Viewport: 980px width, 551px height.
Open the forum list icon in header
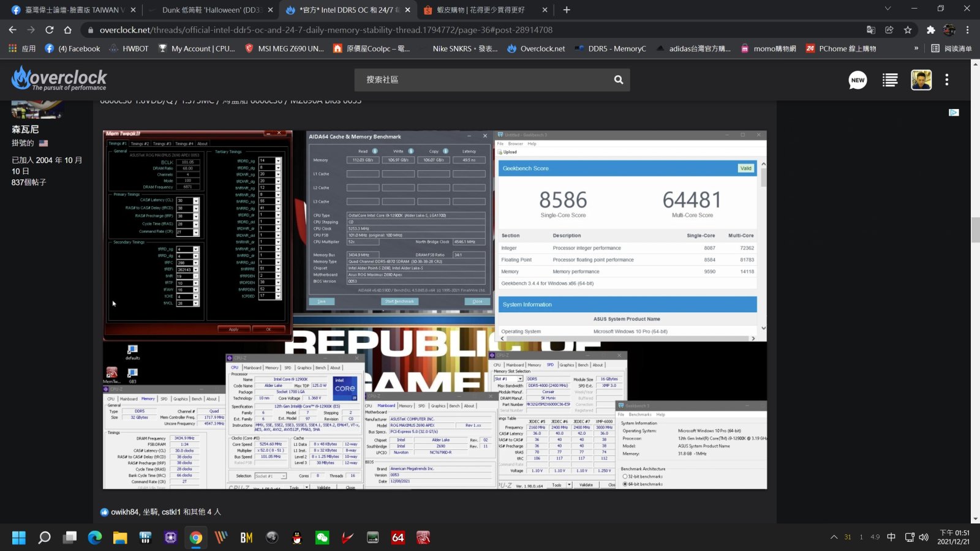click(890, 80)
